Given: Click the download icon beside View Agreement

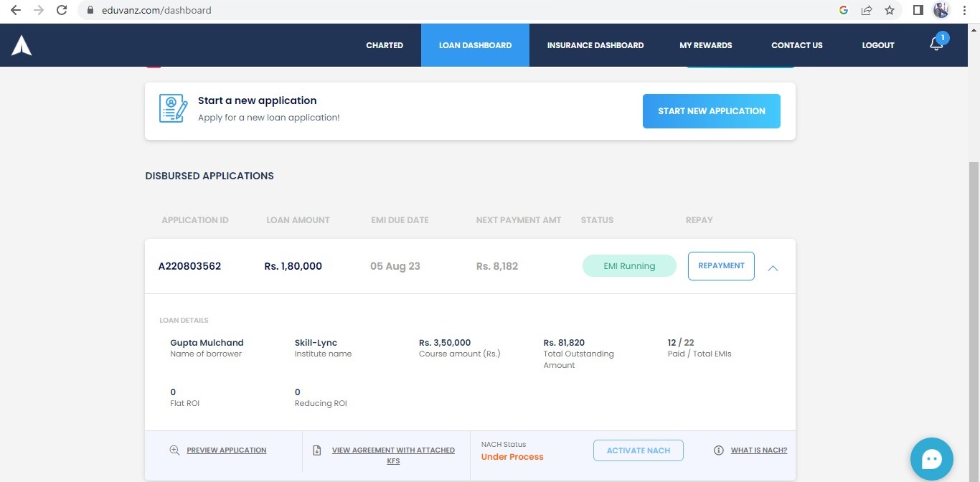Looking at the screenshot, I should (x=317, y=450).
